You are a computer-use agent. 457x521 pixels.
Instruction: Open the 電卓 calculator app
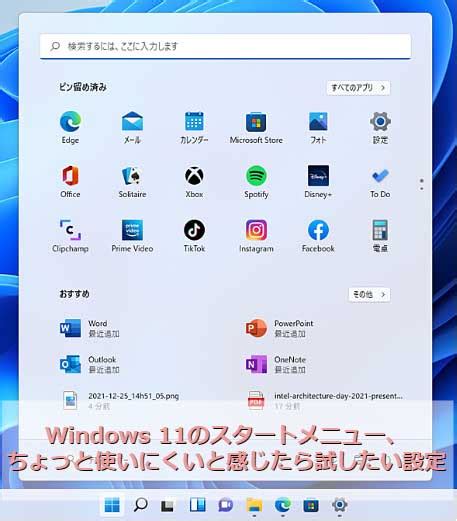380,236
